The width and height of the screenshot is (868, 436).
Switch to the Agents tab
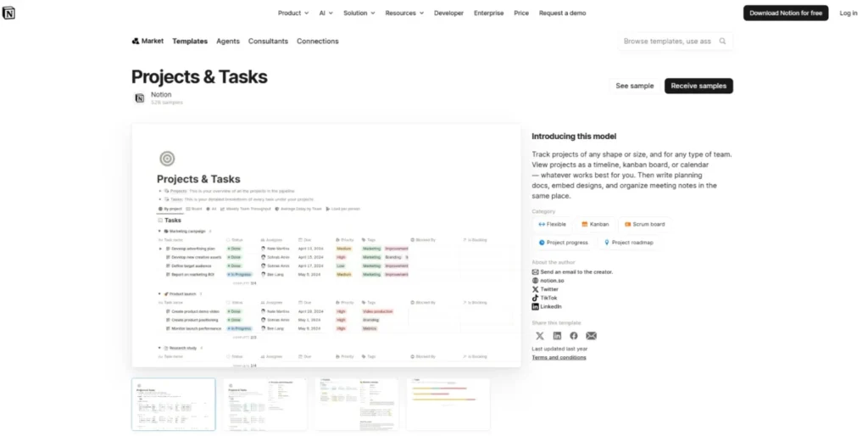[x=227, y=41]
